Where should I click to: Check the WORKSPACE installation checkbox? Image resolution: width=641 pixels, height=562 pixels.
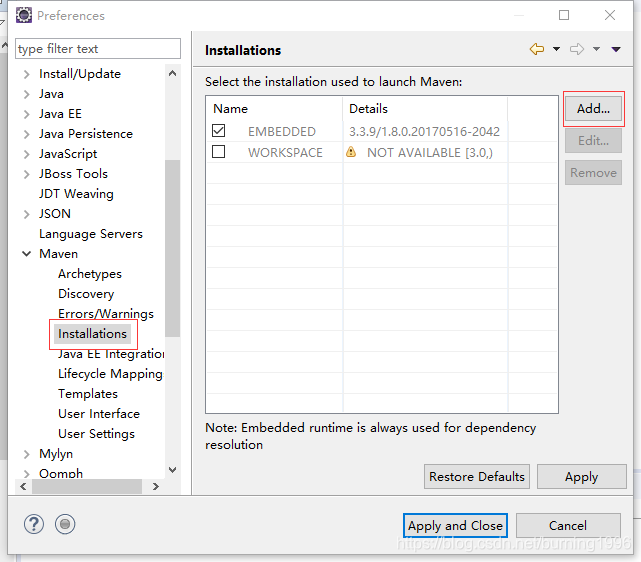pyautogui.click(x=219, y=152)
